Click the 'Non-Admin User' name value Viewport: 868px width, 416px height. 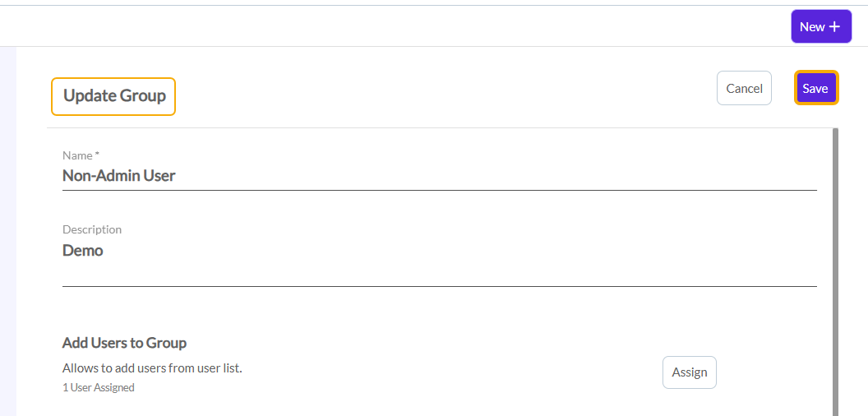click(119, 175)
